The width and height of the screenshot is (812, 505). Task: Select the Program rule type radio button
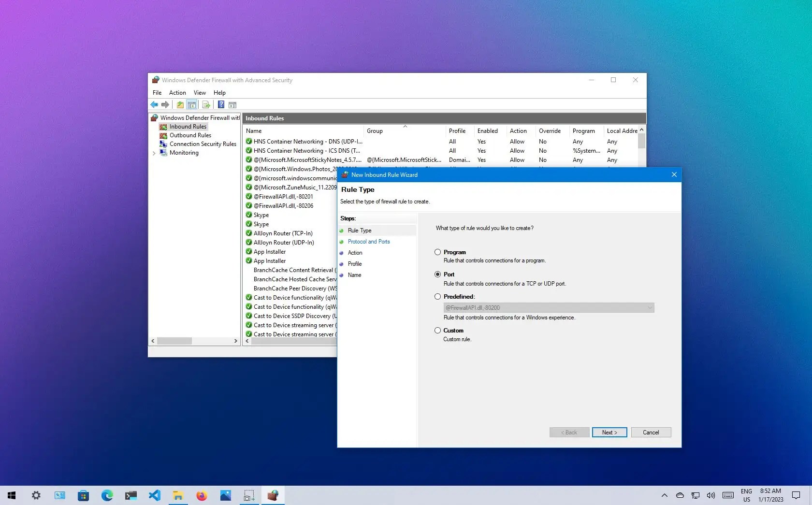[437, 252]
